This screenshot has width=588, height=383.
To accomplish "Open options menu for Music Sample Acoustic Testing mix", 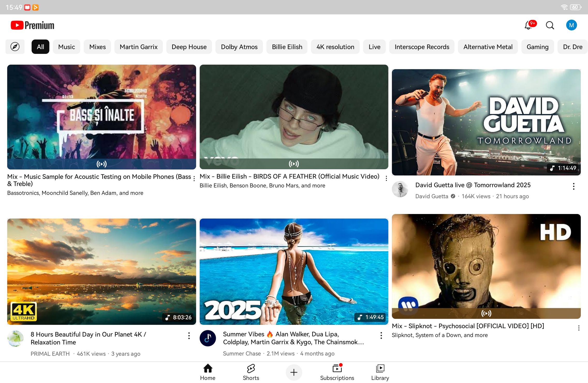I will coord(194,179).
